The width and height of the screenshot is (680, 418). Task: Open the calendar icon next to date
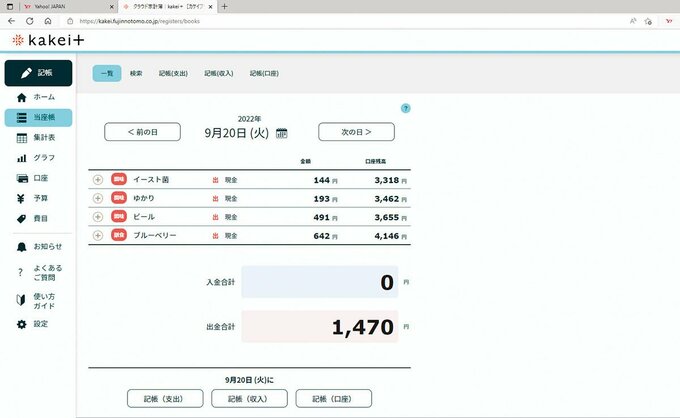[x=281, y=132]
